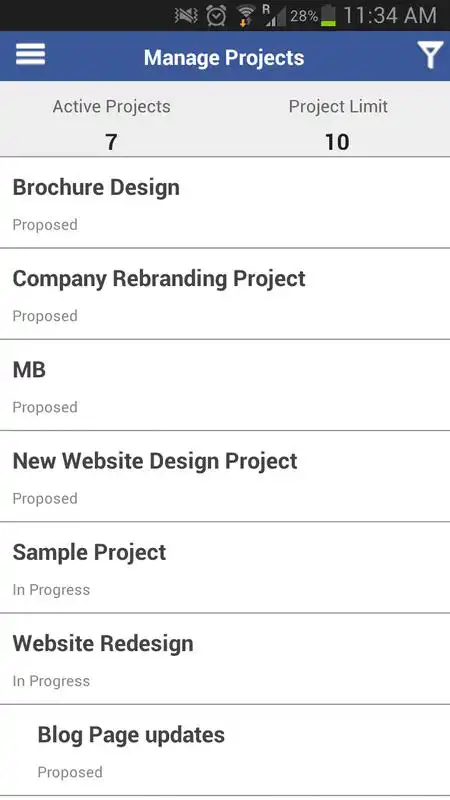Open the Company Rebranding Project

pyautogui.click(x=225, y=294)
